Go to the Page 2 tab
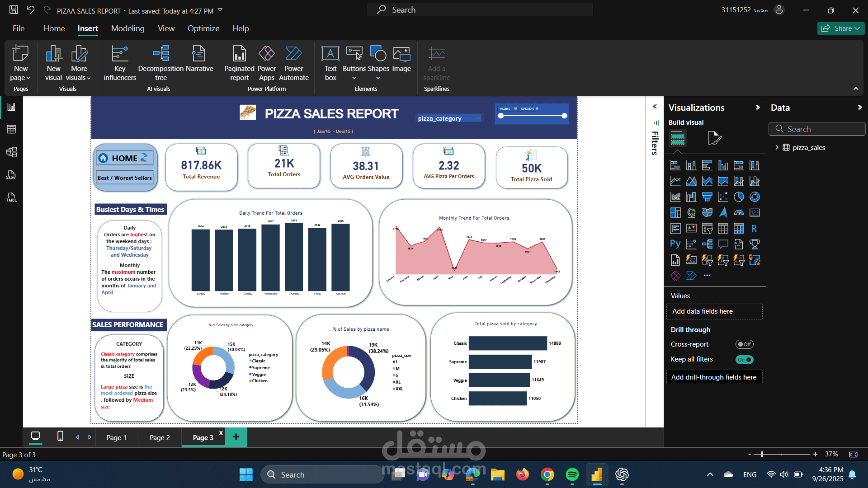 click(x=160, y=437)
